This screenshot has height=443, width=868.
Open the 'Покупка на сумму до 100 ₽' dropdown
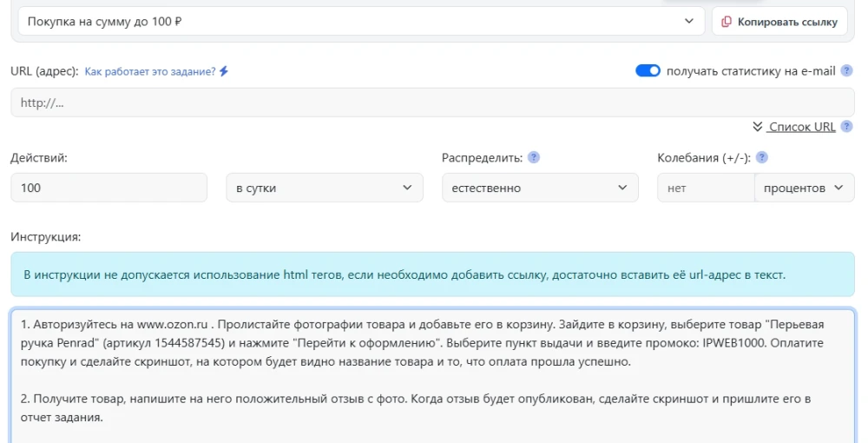click(361, 22)
